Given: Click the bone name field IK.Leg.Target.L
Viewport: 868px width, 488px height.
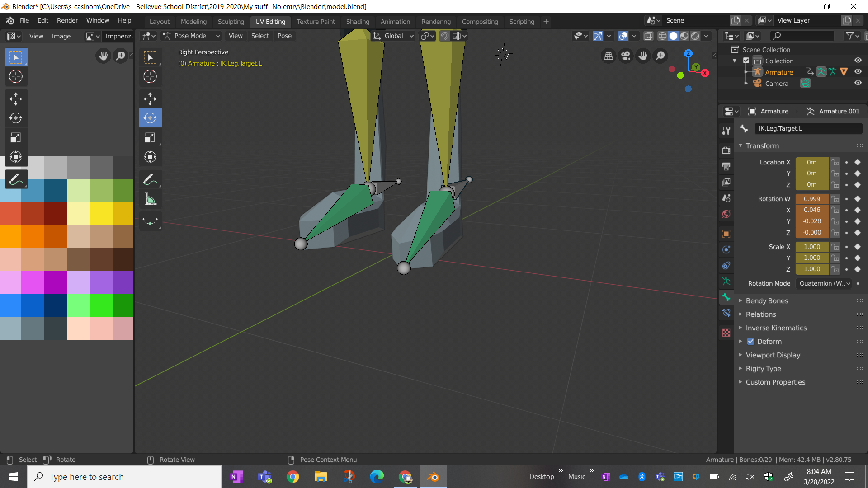Looking at the screenshot, I should pos(808,128).
